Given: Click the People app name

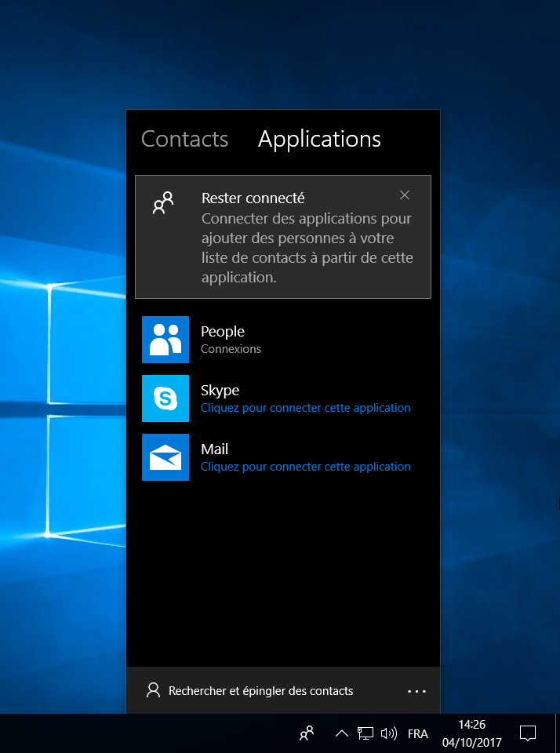Looking at the screenshot, I should click(x=223, y=331).
